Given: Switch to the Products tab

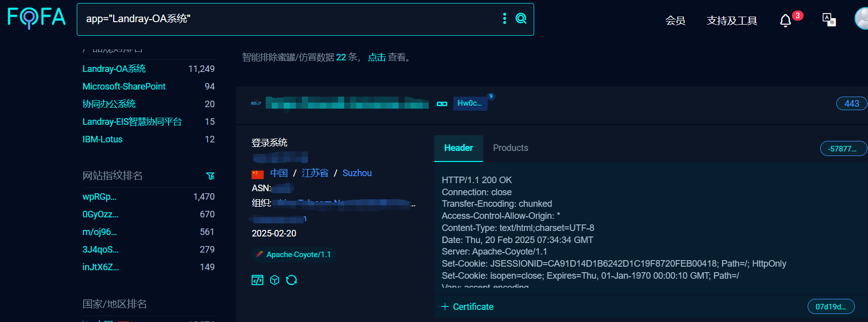Looking at the screenshot, I should pos(511,148).
